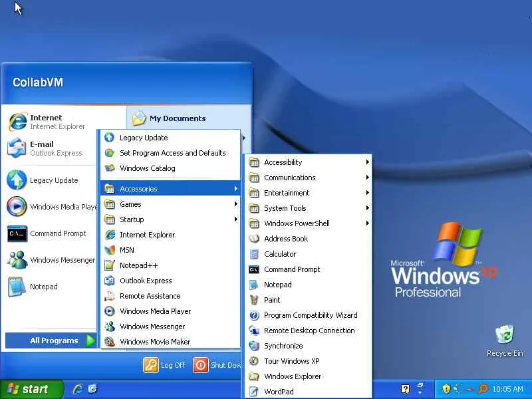
Task: Launch Windows Media Player from All Programs
Action: (170, 311)
